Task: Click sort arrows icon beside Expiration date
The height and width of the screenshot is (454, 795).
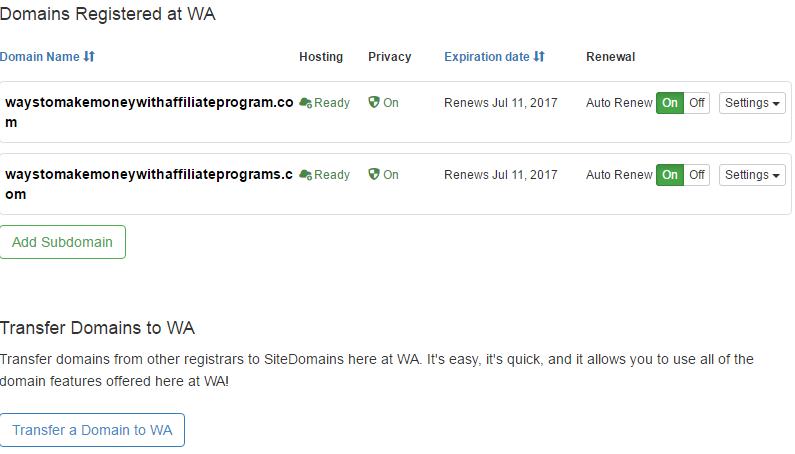Action: pos(540,57)
